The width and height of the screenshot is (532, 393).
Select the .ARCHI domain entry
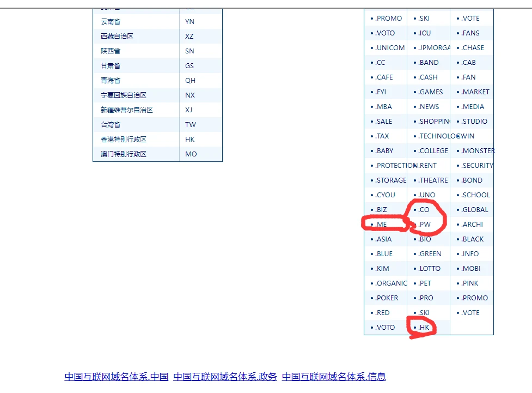click(x=472, y=225)
